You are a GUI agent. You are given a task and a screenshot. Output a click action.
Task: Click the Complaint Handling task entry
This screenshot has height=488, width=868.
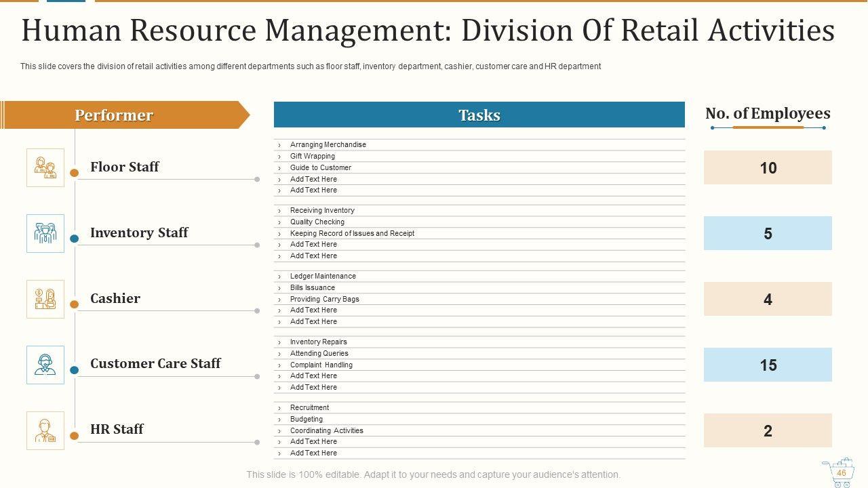coord(321,365)
